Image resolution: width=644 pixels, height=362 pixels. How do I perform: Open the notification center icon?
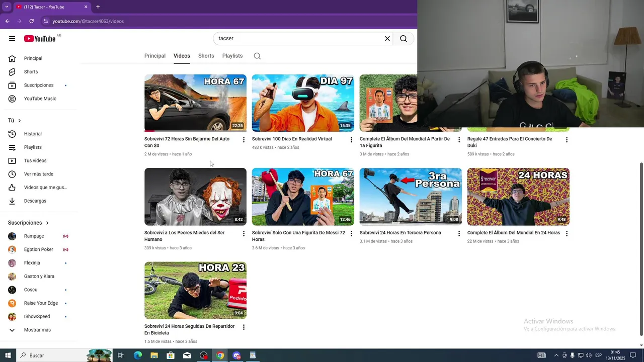633,355
